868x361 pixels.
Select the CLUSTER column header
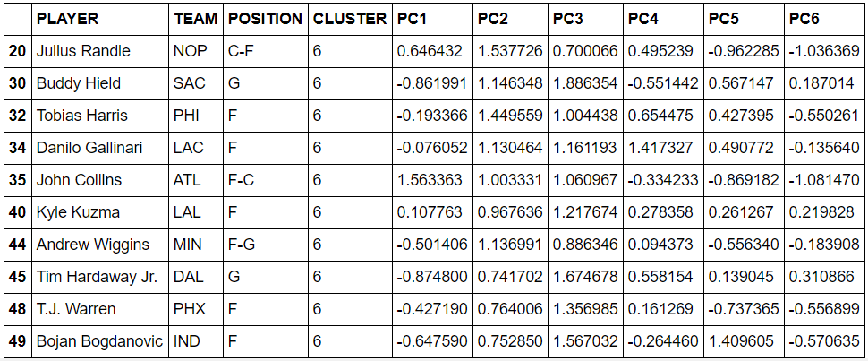350,20
